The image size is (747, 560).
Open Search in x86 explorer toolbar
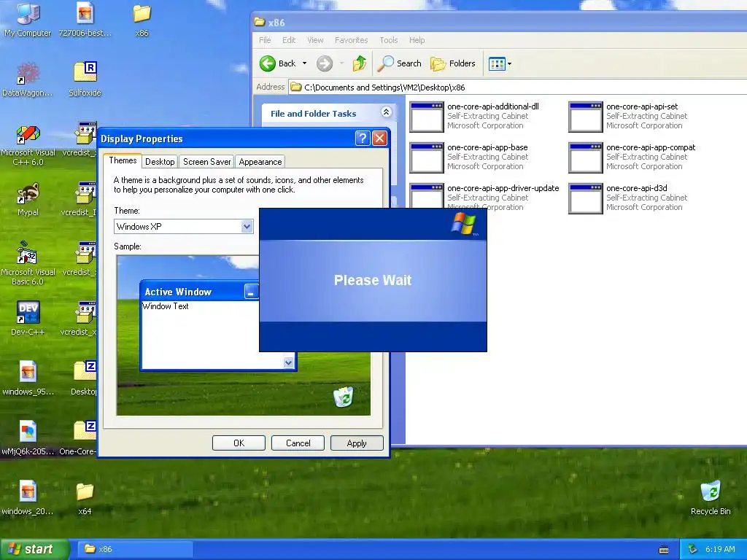(399, 63)
